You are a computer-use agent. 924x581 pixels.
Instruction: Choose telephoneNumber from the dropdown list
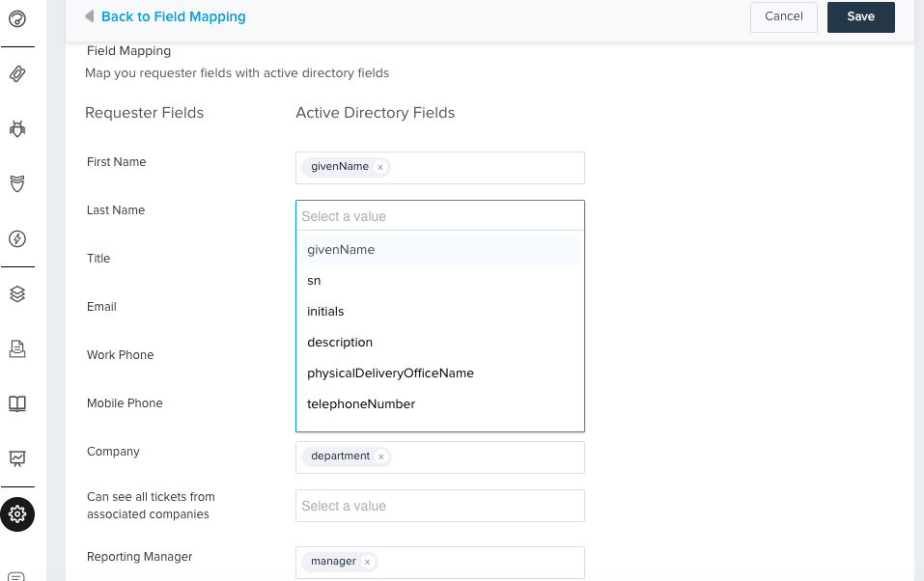(440, 404)
